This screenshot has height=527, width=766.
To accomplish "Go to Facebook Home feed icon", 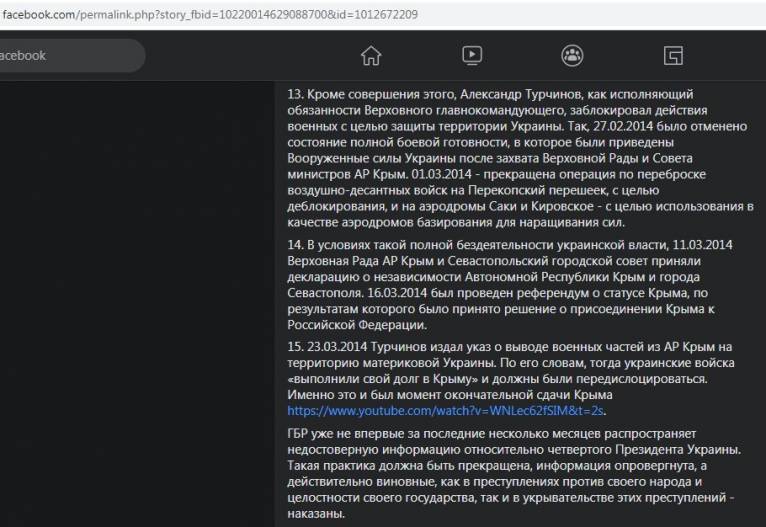I will (371, 56).
